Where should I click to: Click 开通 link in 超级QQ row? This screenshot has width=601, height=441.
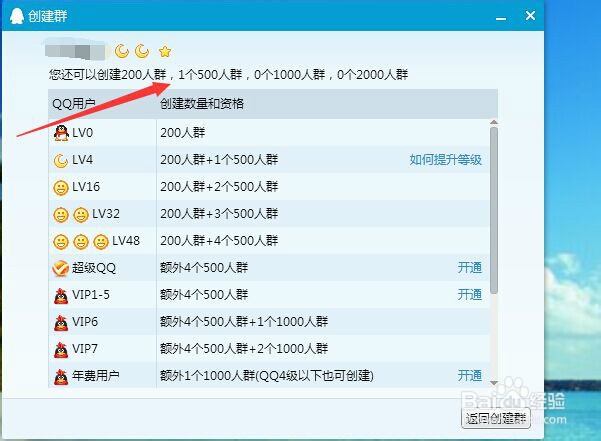(x=470, y=268)
